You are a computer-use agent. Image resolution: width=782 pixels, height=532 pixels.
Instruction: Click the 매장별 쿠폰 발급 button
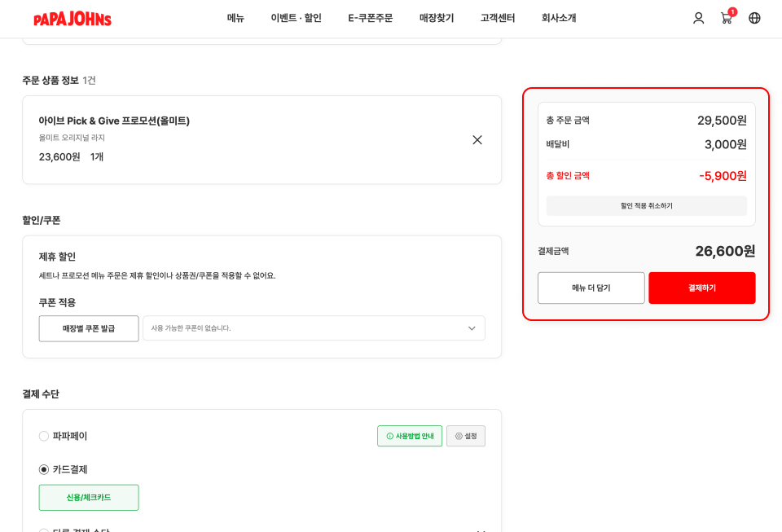(x=89, y=328)
